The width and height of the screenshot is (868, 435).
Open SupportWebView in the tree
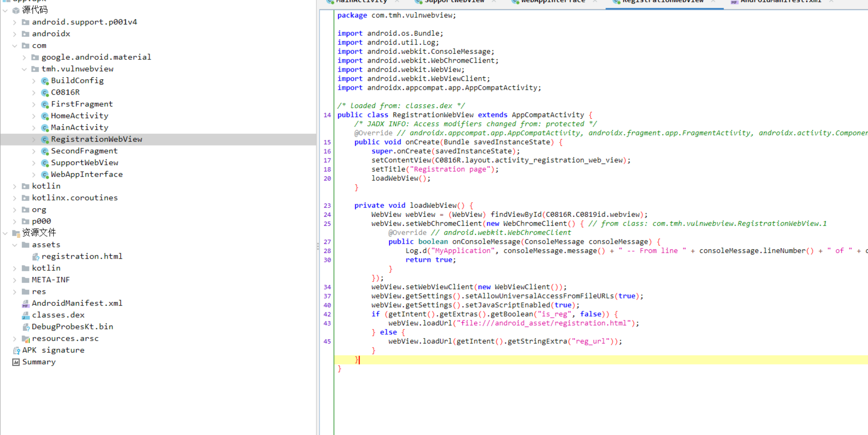coord(84,163)
